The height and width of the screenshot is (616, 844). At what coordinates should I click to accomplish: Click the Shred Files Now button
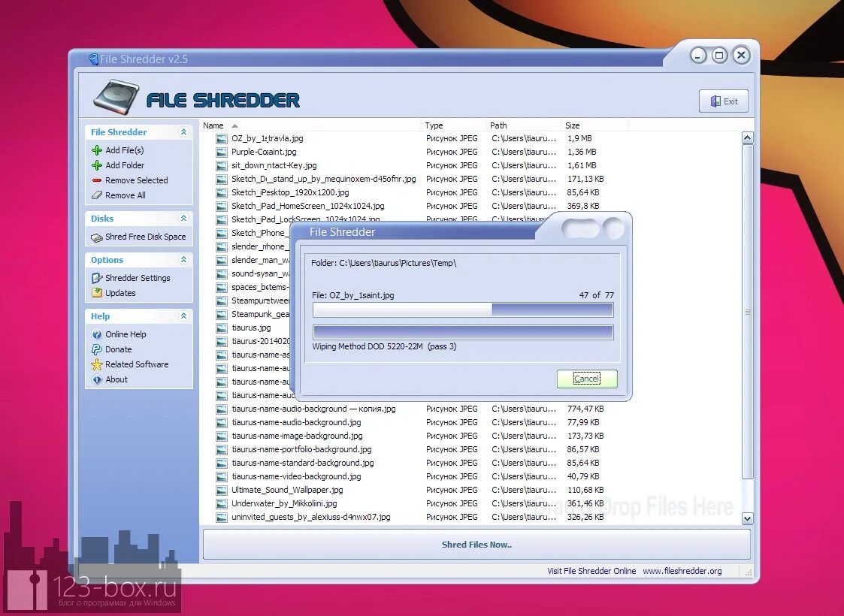pos(476,545)
